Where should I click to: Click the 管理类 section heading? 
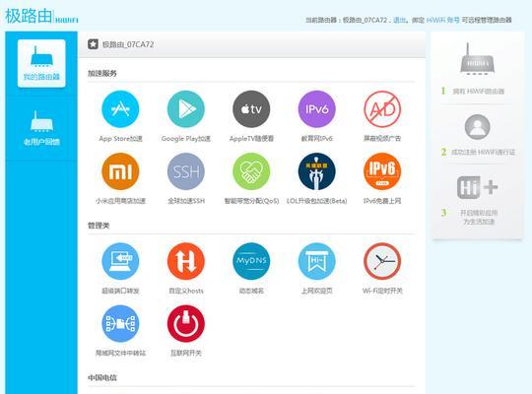click(x=99, y=226)
